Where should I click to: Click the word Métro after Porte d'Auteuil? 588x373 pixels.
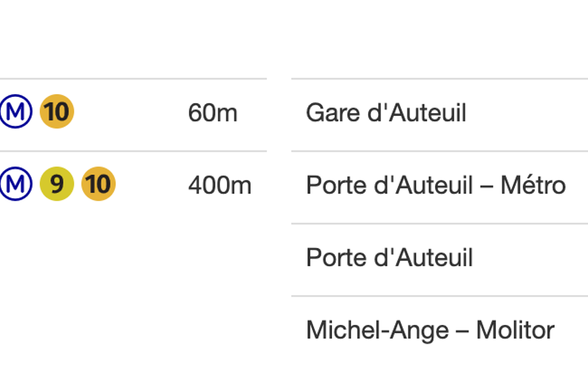click(x=533, y=185)
